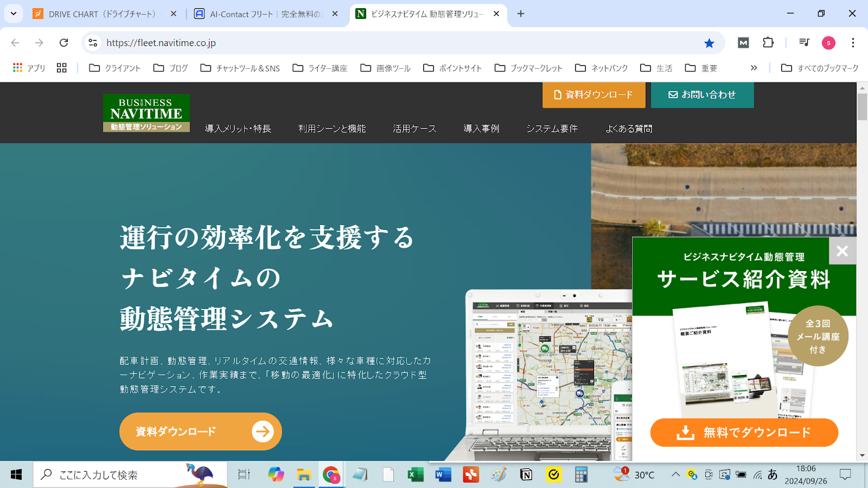
Task: Open a new browser tab
Action: [x=521, y=14]
